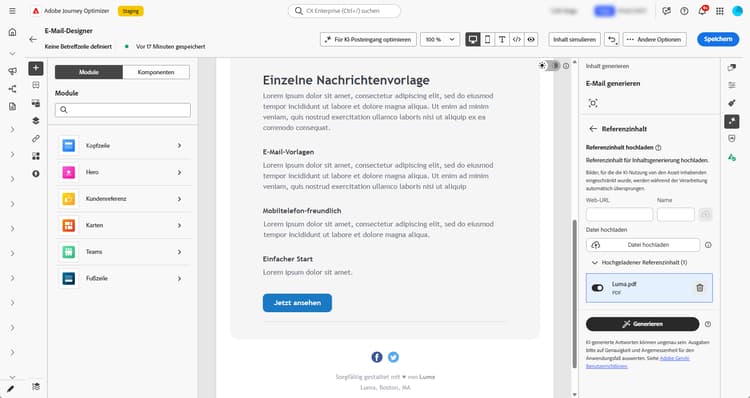Screen dimensions: 750x398
Task: Click the Twitter icon in email footer
Action: coord(393,357)
